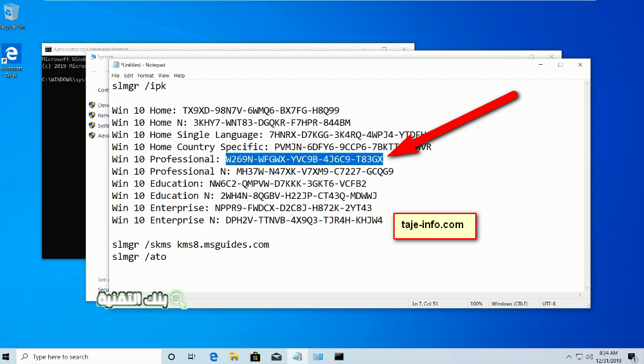Image resolution: width=644 pixels, height=364 pixels.
Task: Open the Mail app from the taskbar
Action: point(277,356)
